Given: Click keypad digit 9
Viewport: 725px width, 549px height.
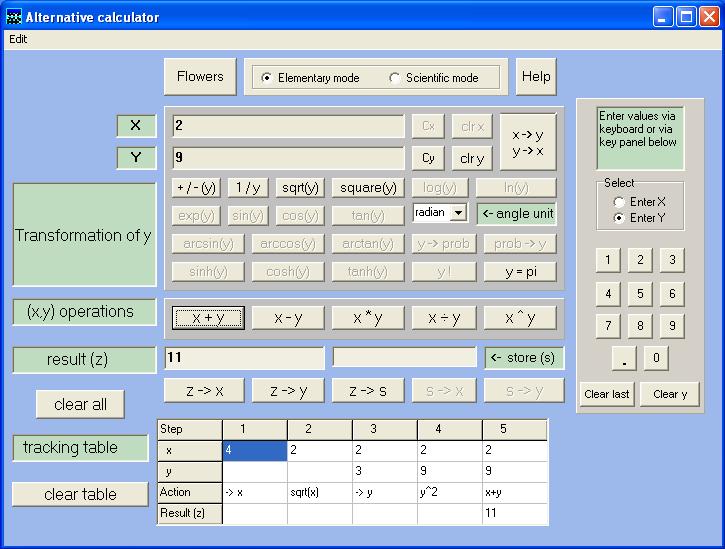Looking at the screenshot, I should pyautogui.click(x=672, y=326).
